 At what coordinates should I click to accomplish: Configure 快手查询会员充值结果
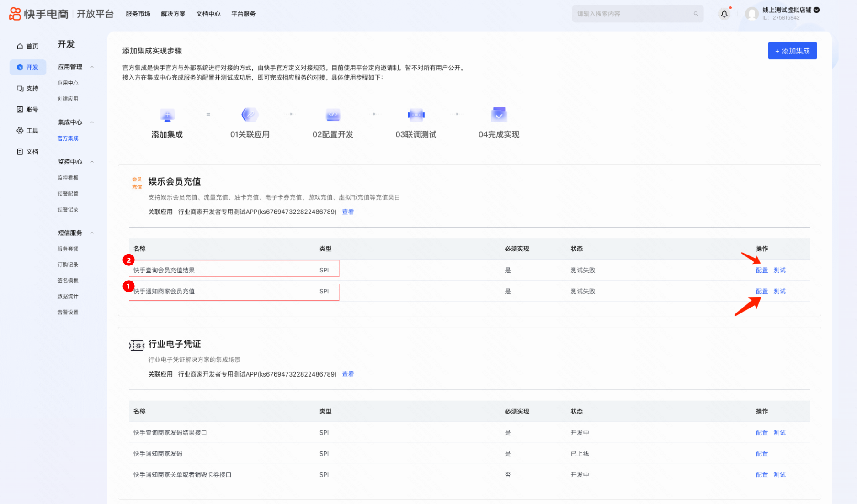(761, 271)
